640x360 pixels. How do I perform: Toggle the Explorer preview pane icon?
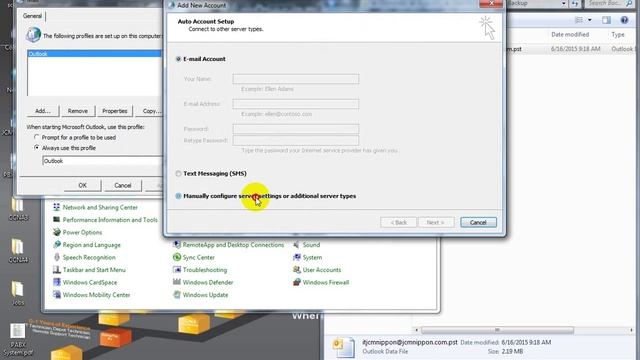click(x=607, y=20)
